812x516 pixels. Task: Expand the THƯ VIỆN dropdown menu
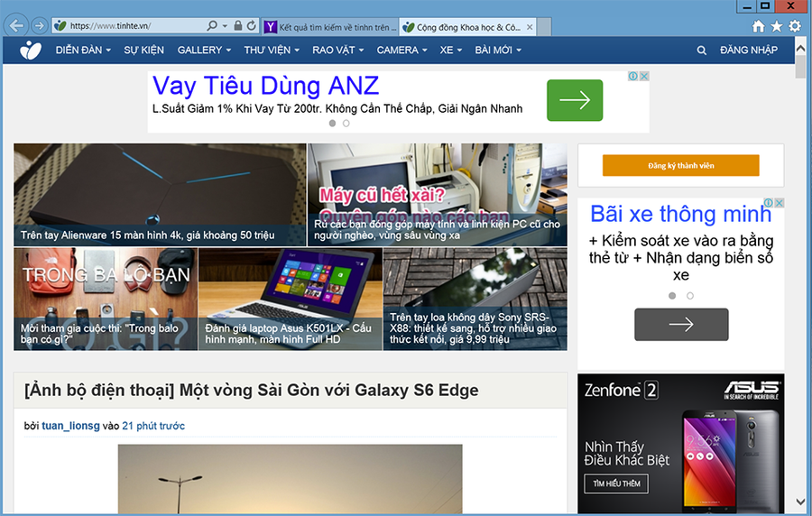(272, 51)
